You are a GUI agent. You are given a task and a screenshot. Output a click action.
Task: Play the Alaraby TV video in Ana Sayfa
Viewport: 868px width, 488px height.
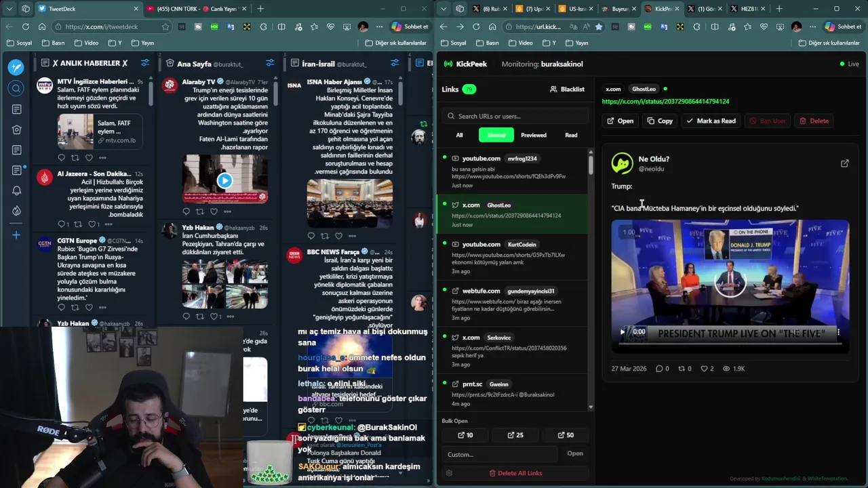pyautogui.click(x=224, y=180)
